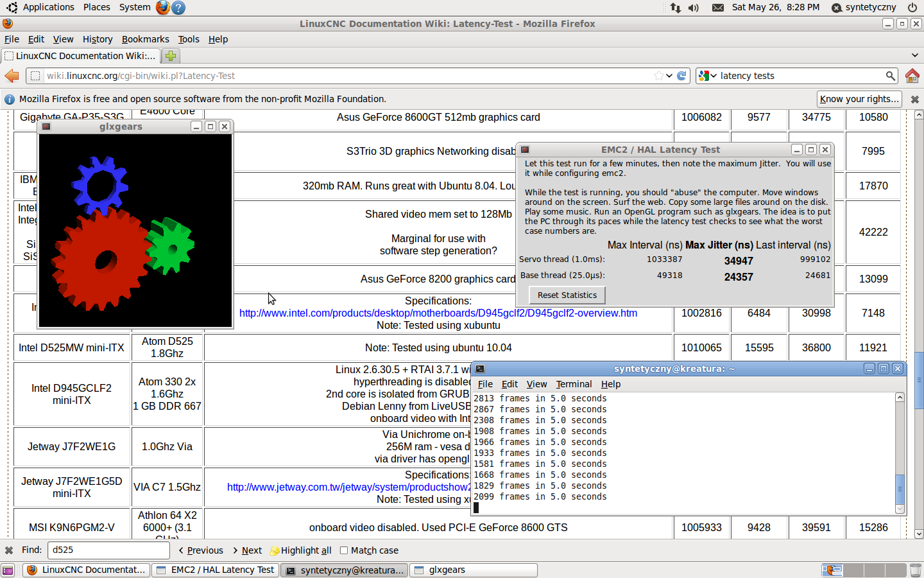The image size is (924, 578).
Task: Reload the page with the refresh icon
Action: (x=682, y=76)
